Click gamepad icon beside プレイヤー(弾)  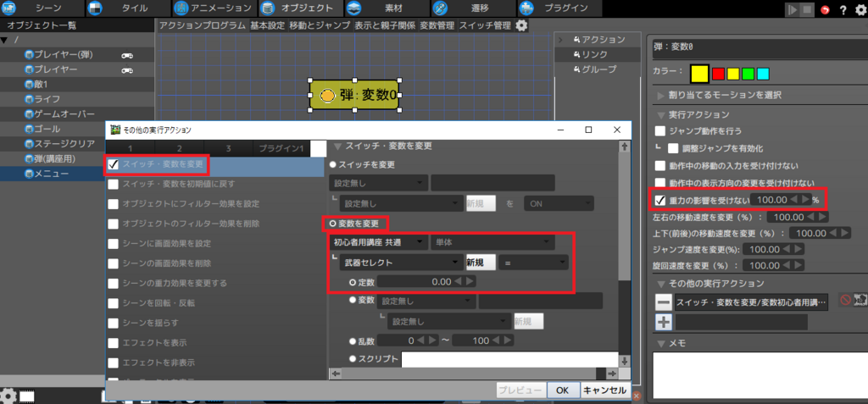pos(127,55)
